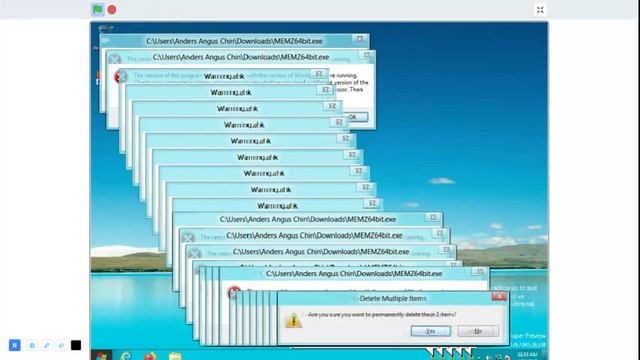Click the delete confirmation message text

382,314
